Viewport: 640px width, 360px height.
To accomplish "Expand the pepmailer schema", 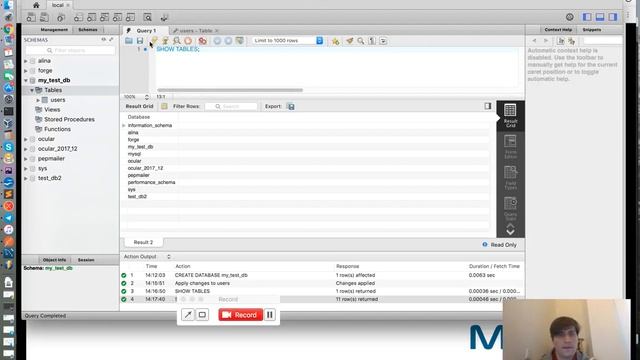I will click(x=26, y=159).
